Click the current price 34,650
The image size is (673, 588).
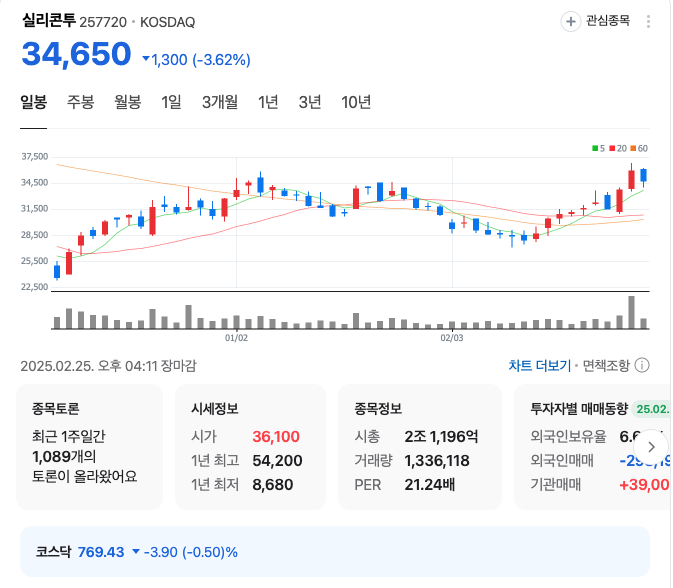pos(76,54)
